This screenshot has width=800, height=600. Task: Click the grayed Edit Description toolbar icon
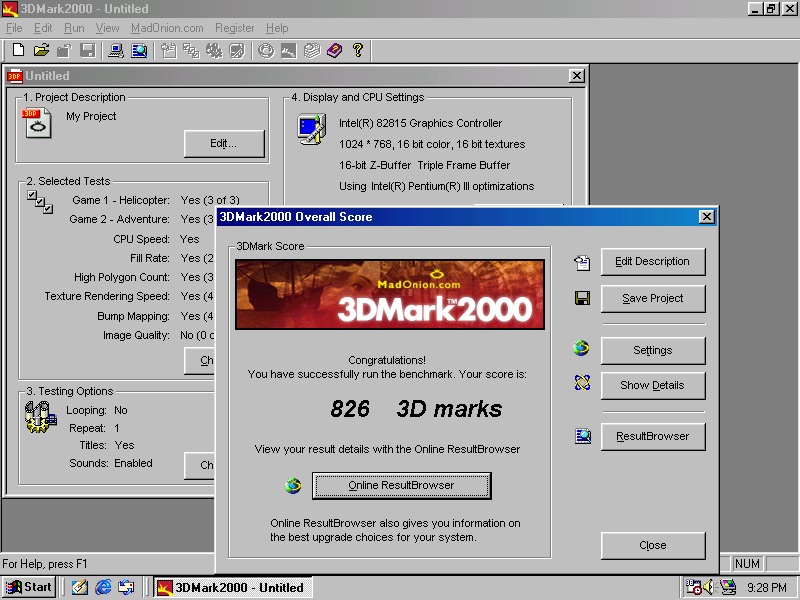(x=168, y=50)
